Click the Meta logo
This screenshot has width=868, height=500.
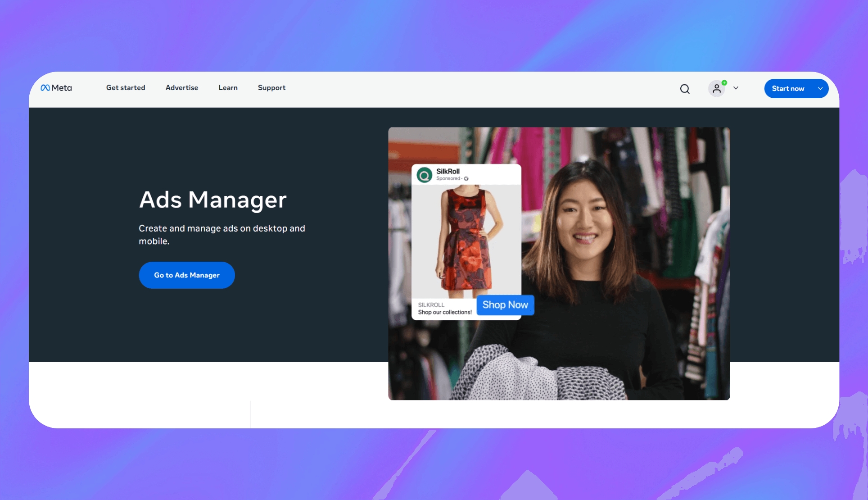click(56, 88)
